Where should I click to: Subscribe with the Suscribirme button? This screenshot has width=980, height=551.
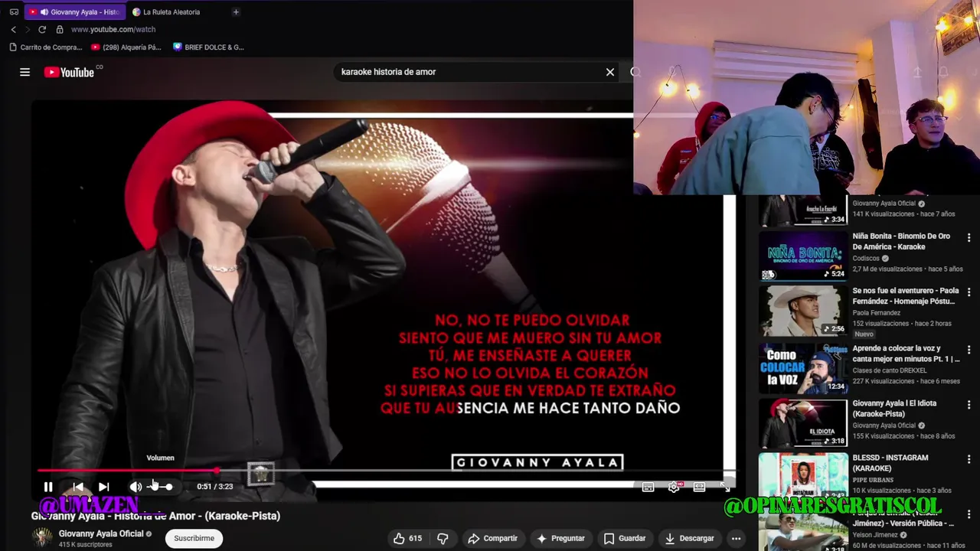[x=194, y=539]
